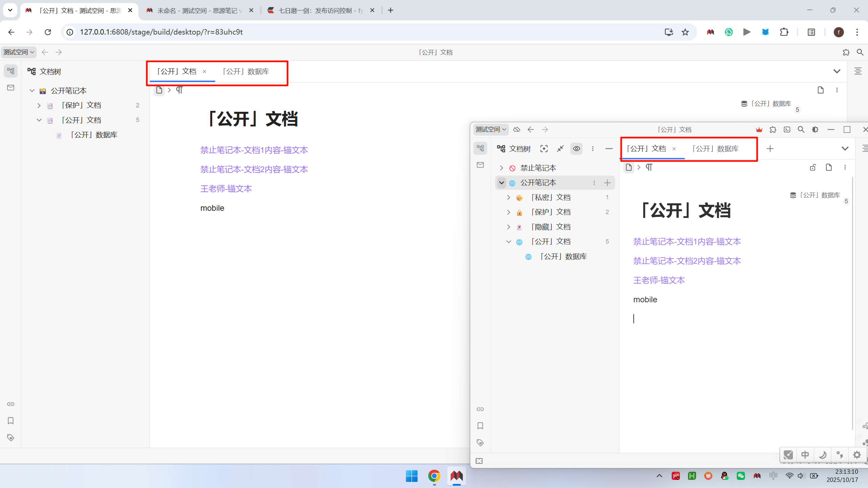The image size is (868, 488).
Task: Click the focus-current-document icon in the desktop file tree
Action: coord(544,149)
